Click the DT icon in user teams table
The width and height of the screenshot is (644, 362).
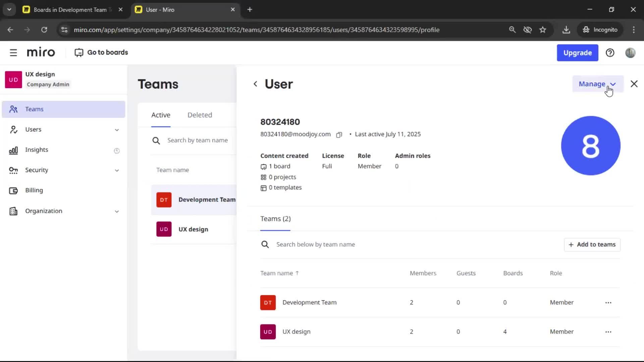point(268,302)
